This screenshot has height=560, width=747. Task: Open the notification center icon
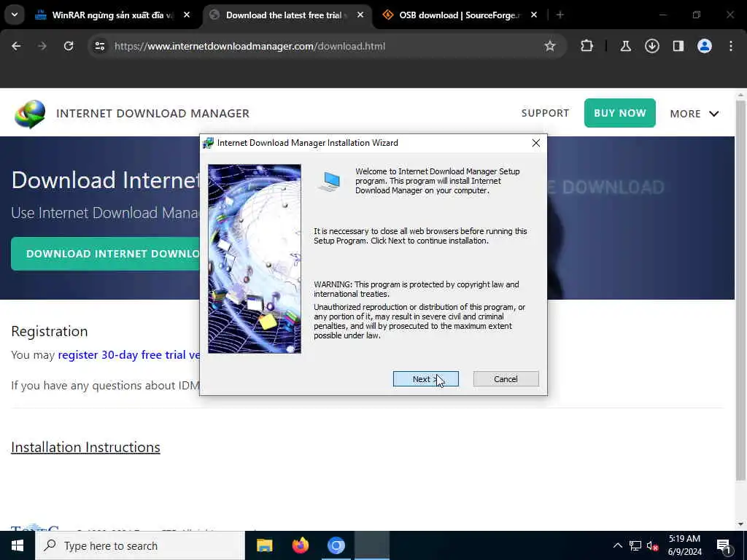[x=724, y=545]
